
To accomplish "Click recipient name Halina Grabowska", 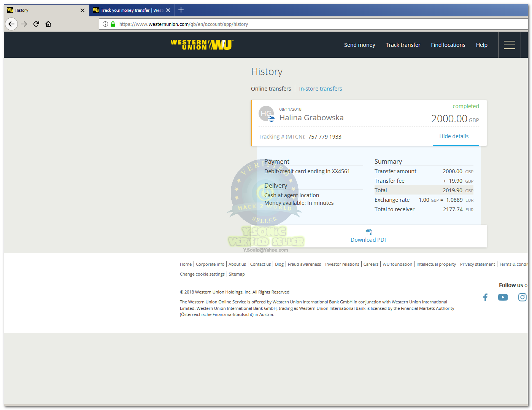I will click(x=311, y=118).
